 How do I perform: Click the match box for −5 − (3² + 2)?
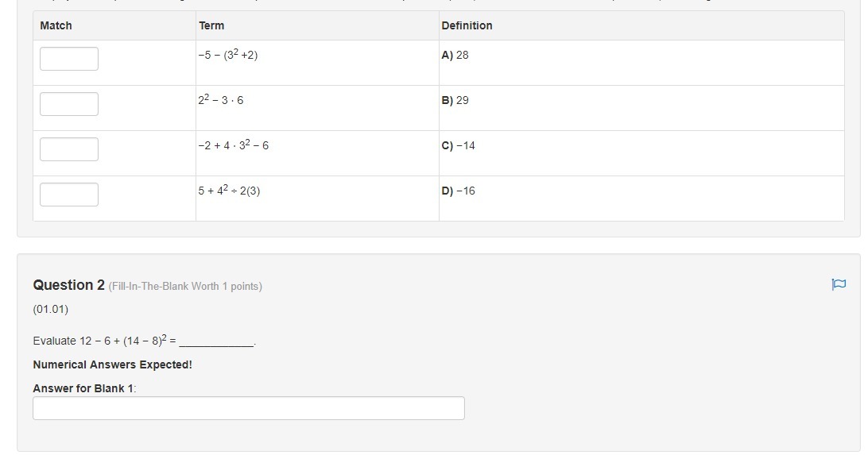69,59
